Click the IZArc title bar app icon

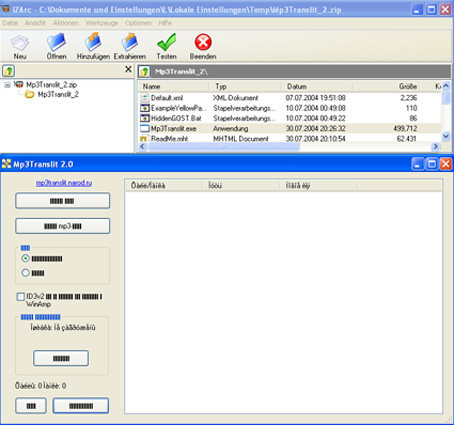pyautogui.click(x=5, y=10)
